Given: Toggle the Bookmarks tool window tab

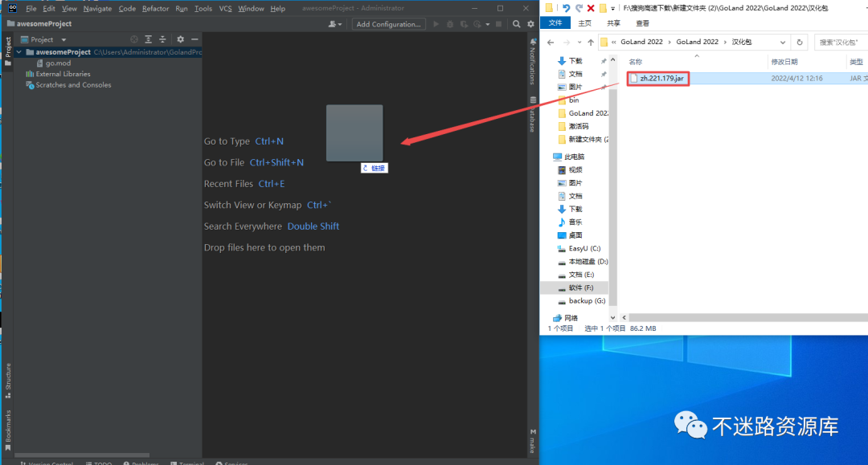Looking at the screenshot, I should click(8, 430).
